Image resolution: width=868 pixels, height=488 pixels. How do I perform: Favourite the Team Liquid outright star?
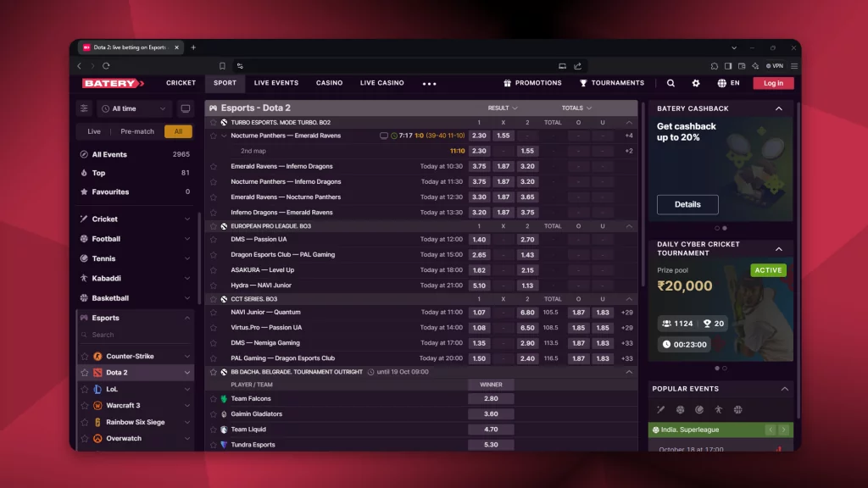(x=213, y=430)
